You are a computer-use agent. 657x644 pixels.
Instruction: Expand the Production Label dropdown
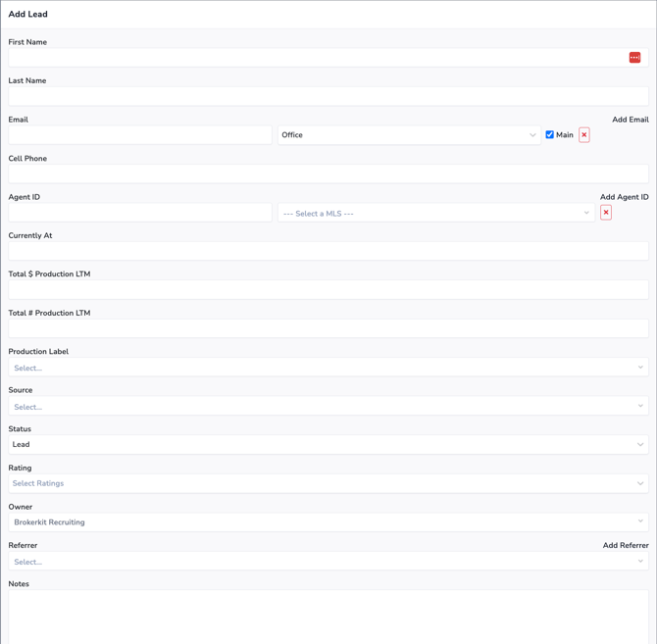point(328,368)
